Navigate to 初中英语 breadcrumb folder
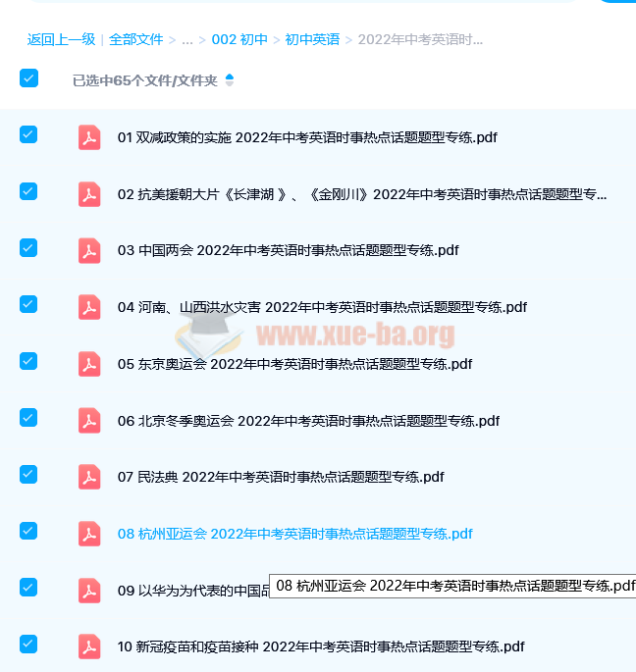The image size is (636, 672). point(312,40)
